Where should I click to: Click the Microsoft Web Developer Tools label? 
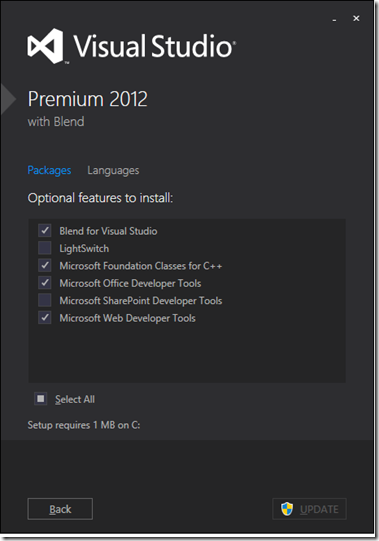127,318
